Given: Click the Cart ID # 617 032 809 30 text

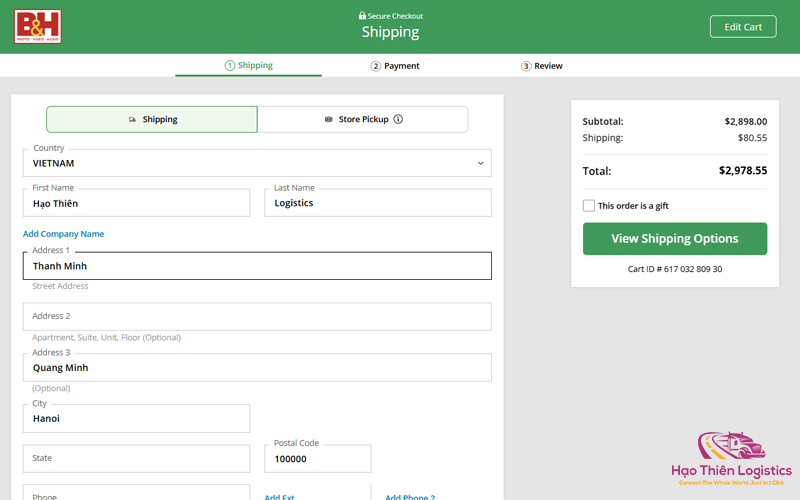Looking at the screenshot, I should point(674,269).
